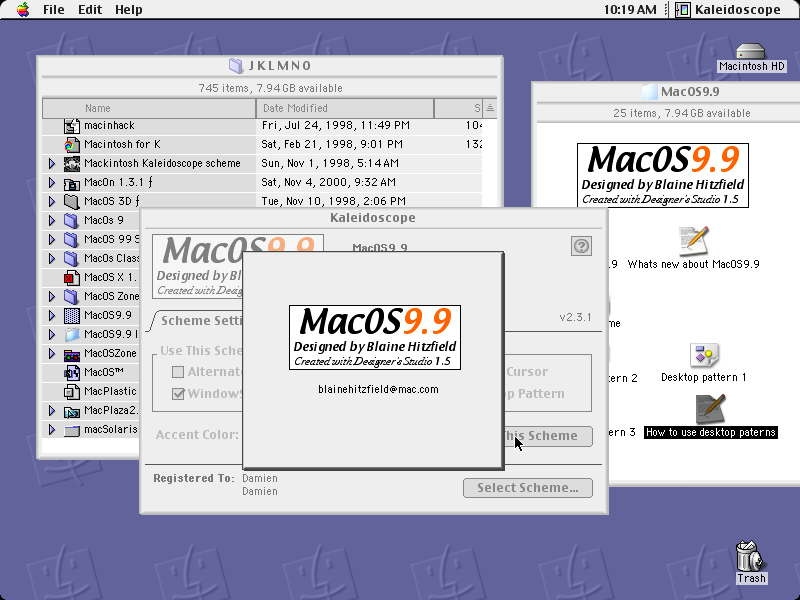
Task: Click the 'Fri, Jul 24, 1998, 11:49 PM' date
Action: pyautogui.click(x=336, y=126)
